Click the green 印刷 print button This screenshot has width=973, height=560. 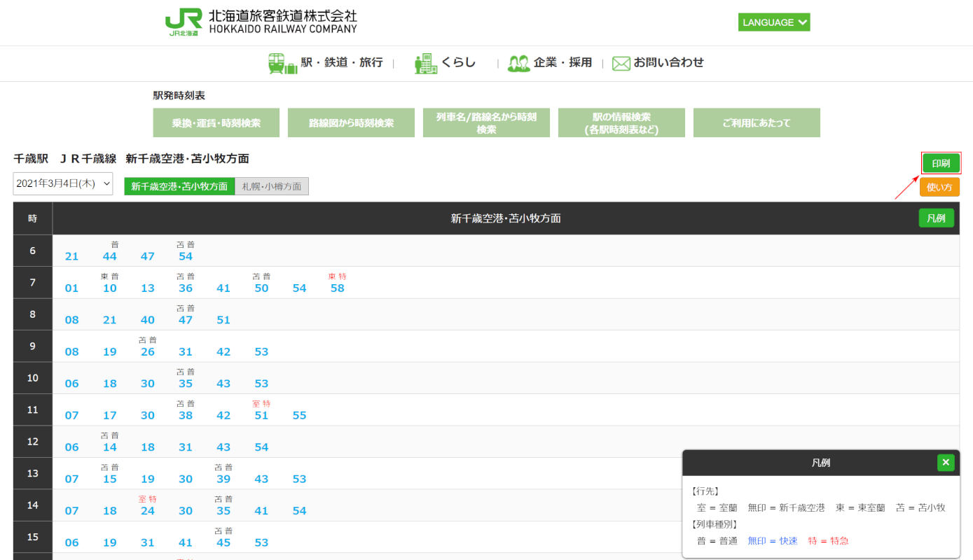(941, 163)
